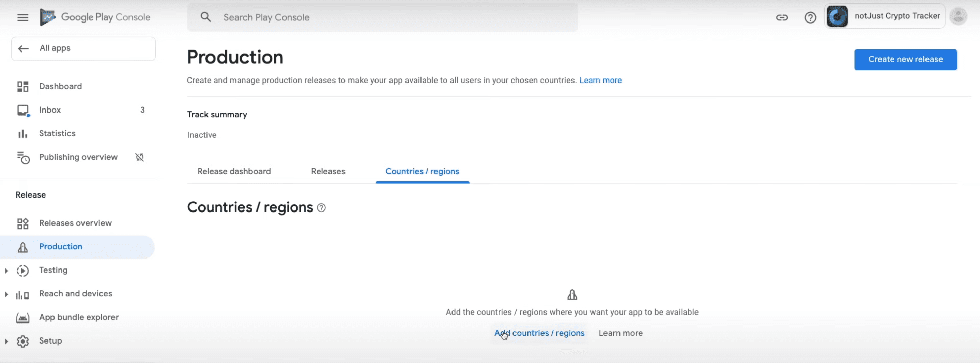Click the link sharing icon in top bar
The image size is (980, 363).
click(x=782, y=17)
